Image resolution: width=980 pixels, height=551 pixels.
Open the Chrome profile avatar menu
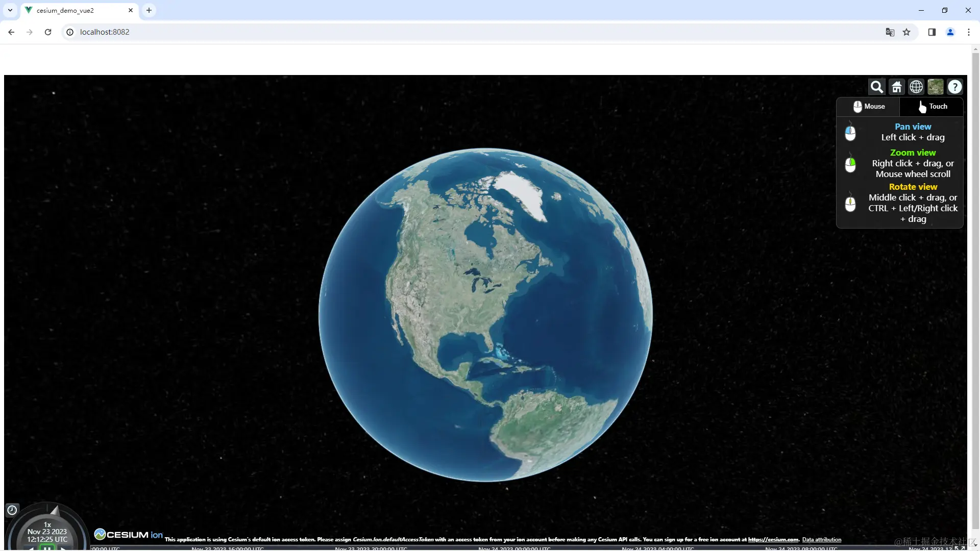point(950,32)
